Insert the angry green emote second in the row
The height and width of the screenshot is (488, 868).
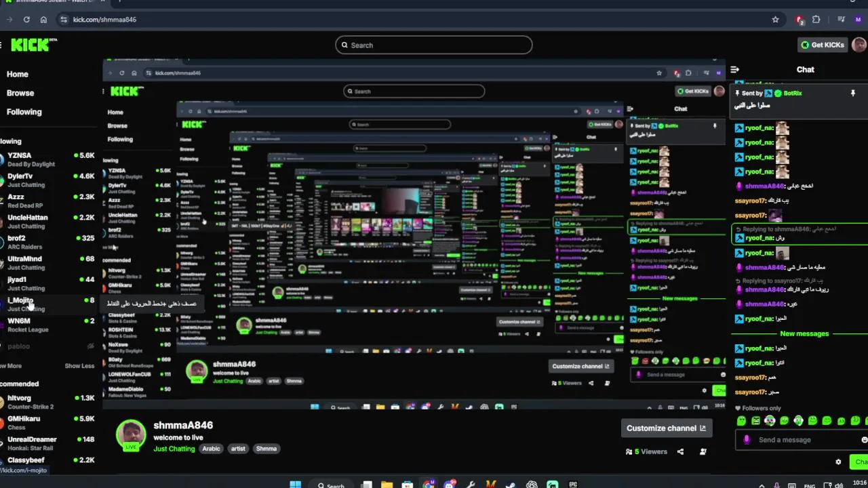(755, 421)
